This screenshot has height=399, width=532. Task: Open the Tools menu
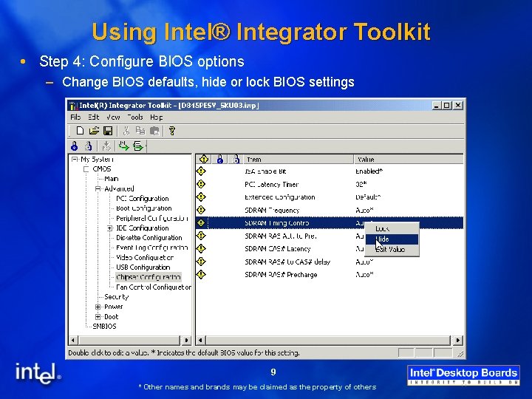[134, 117]
